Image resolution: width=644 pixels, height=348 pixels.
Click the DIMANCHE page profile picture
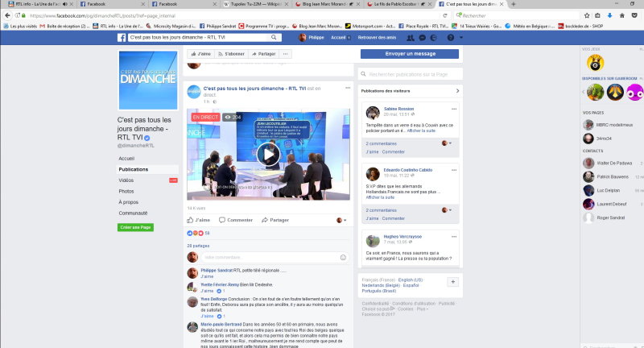tap(148, 80)
